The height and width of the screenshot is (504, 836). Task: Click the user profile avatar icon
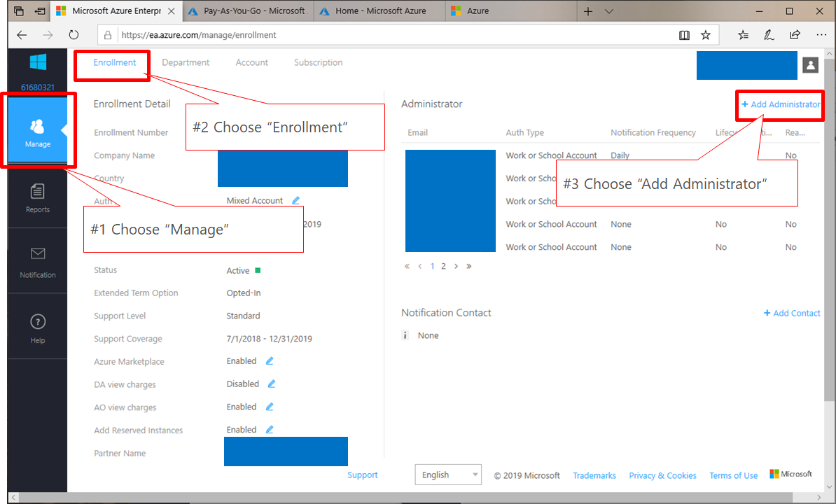coord(810,65)
